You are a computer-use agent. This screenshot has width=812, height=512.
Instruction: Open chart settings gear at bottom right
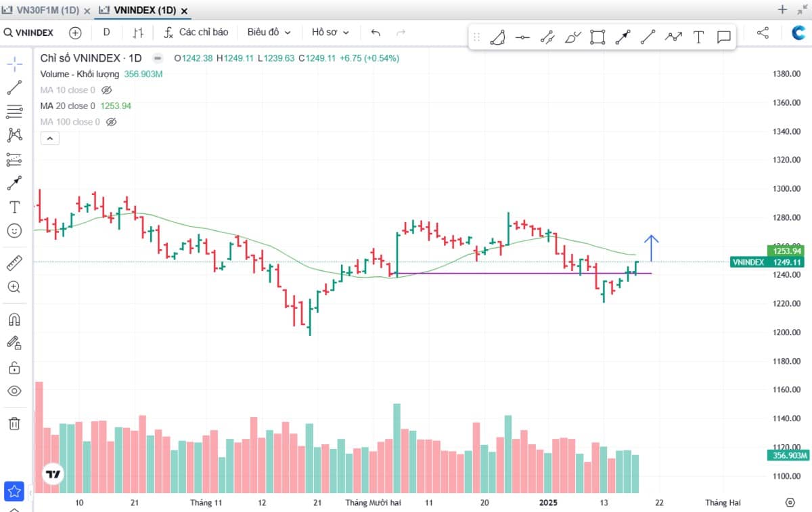pos(789,502)
